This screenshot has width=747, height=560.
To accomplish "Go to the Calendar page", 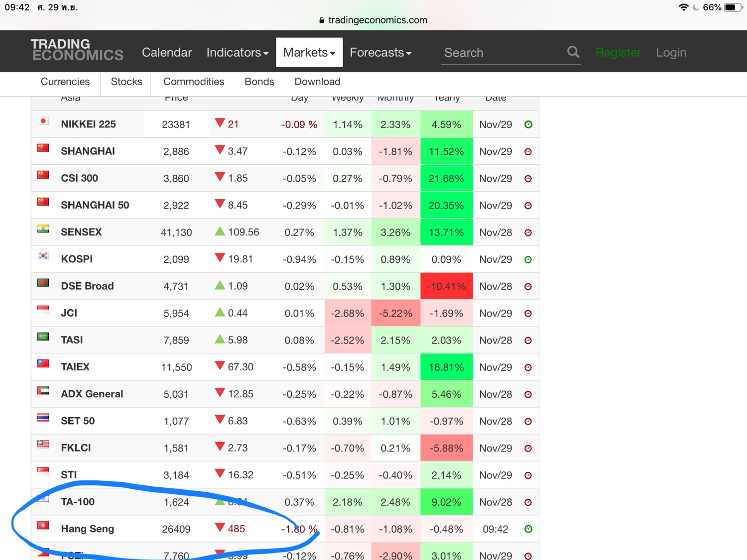I will (x=167, y=52).
